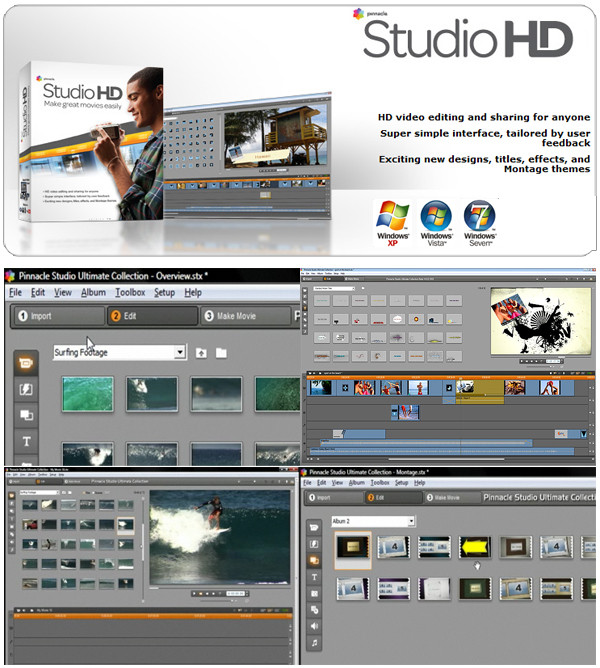Click Windows Seven logo badge
This screenshot has height=668, width=600.
(x=480, y=223)
